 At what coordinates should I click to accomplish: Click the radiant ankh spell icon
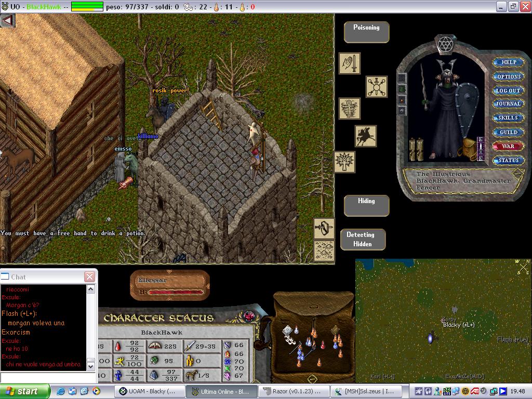click(344, 162)
